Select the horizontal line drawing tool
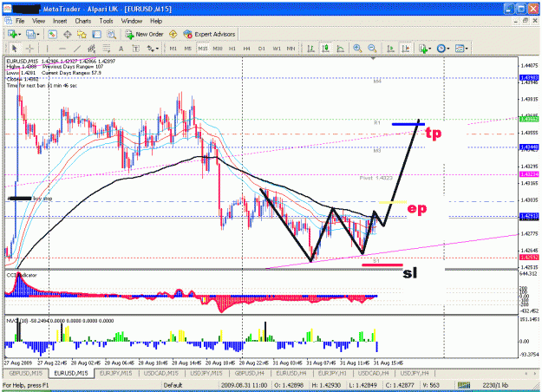Viewport: 542px width, 392px height. pyautogui.click(x=62, y=49)
